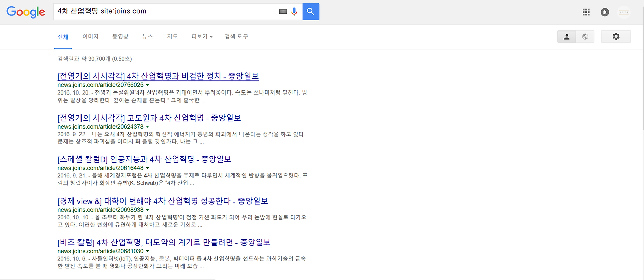Click snippet dated 2016. 9. 22.
Screen dimensions: 644x280
tap(182, 138)
